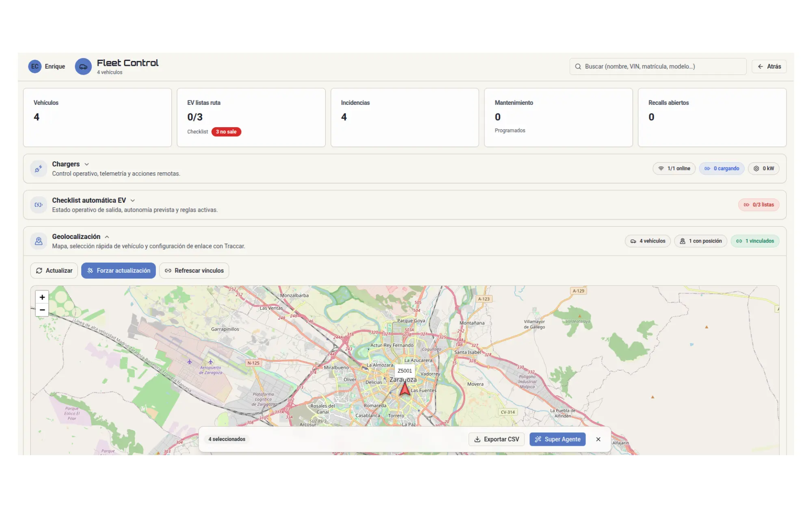The image size is (812, 508).
Task: Click the Fleet Control car logo icon
Action: click(83, 67)
